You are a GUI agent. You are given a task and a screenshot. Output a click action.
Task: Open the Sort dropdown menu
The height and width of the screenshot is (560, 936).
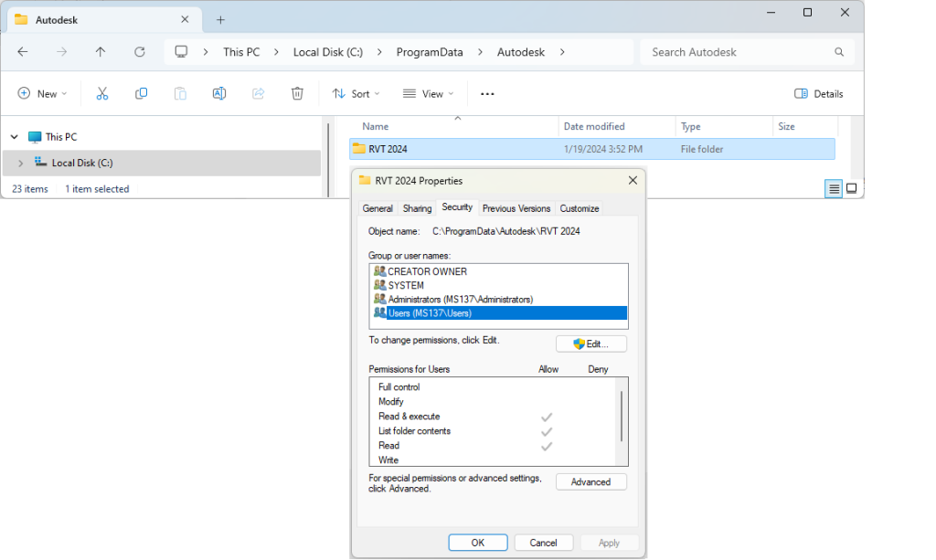(356, 93)
